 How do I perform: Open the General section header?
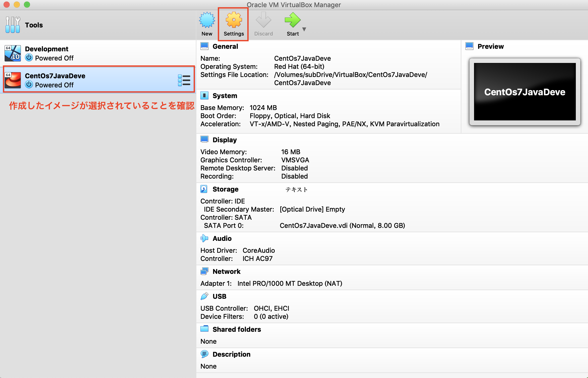point(225,46)
